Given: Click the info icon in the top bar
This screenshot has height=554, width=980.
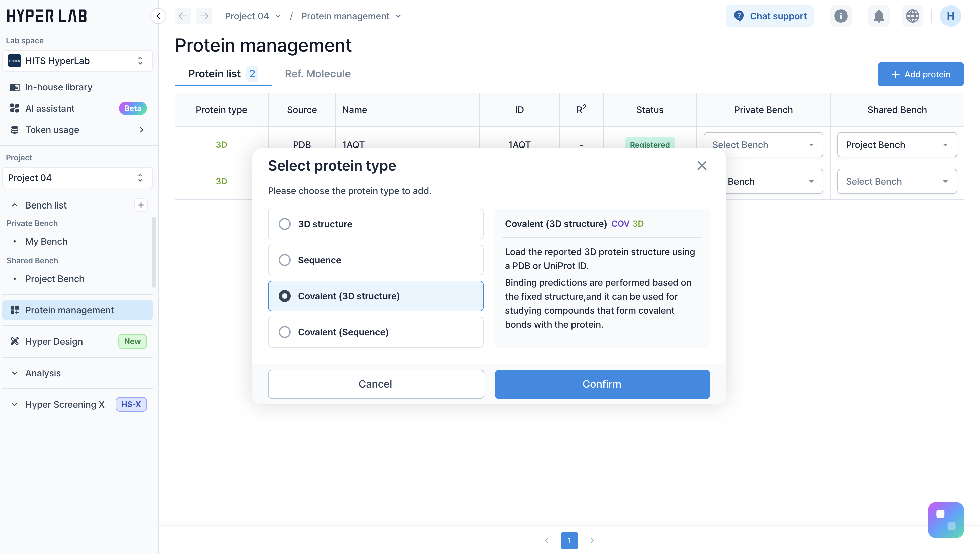Looking at the screenshot, I should (841, 16).
